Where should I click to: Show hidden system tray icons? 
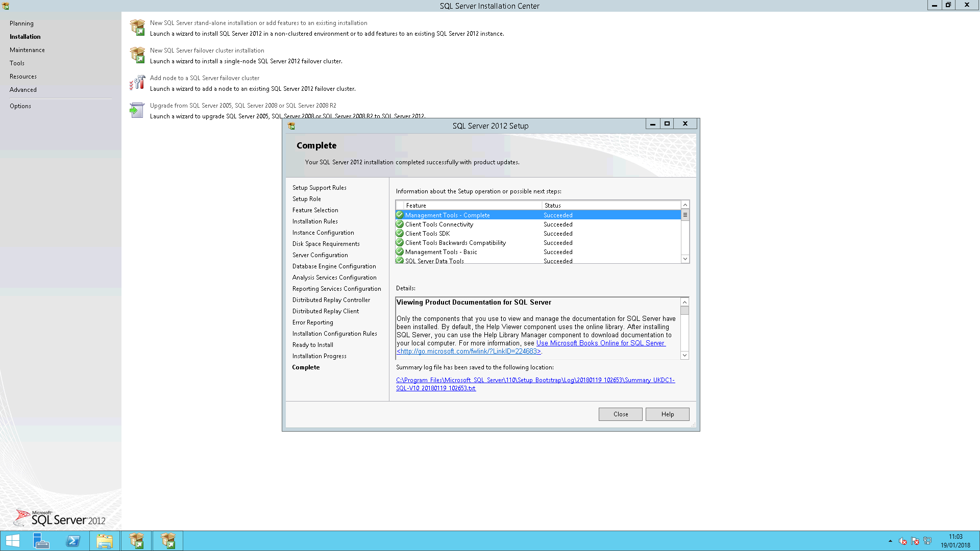tap(890, 541)
